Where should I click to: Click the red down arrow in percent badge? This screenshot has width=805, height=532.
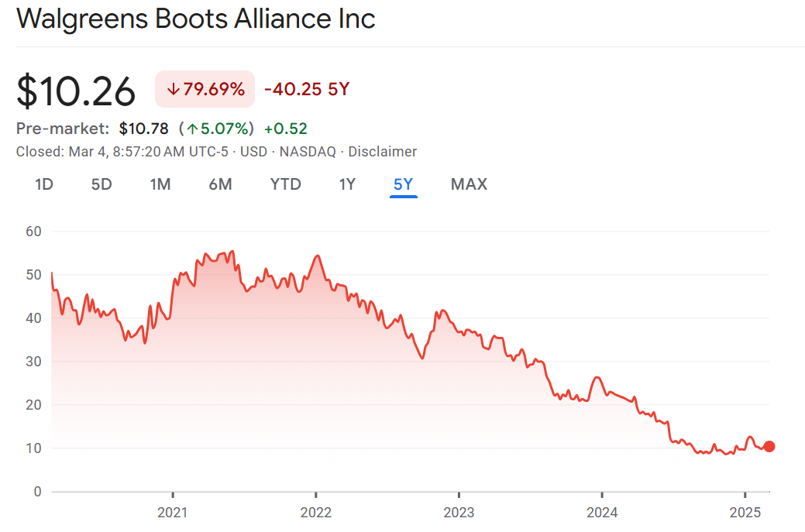tap(173, 89)
